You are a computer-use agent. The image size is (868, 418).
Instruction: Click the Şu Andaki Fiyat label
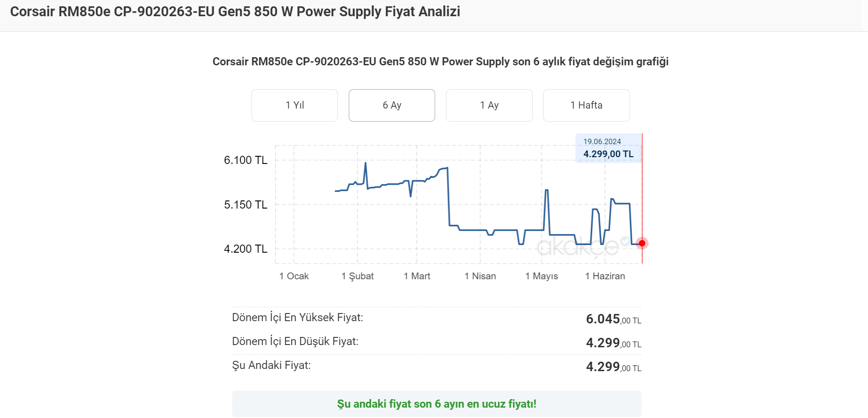click(x=271, y=365)
